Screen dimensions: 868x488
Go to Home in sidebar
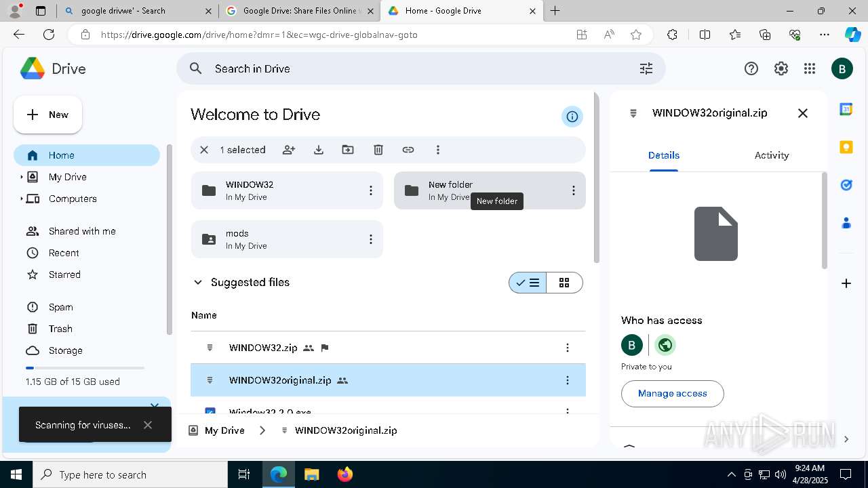click(87, 155)
